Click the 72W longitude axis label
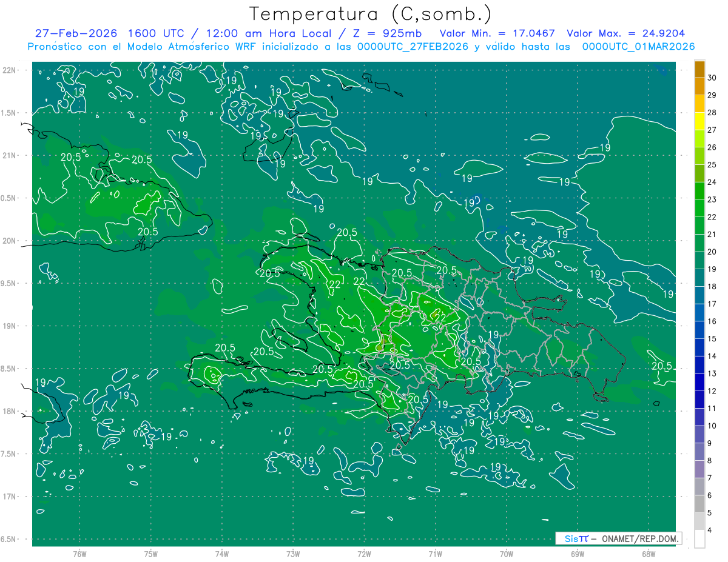The width and height of the screenshot is (728, 562). pos(364,554)
